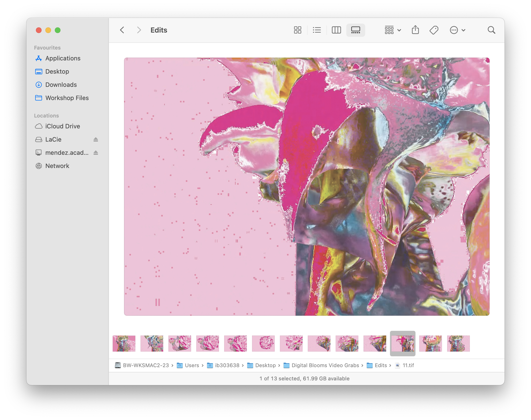Viewport: 531px width, 420px height.
Task: Select the gallery view button
Action: 355,30
